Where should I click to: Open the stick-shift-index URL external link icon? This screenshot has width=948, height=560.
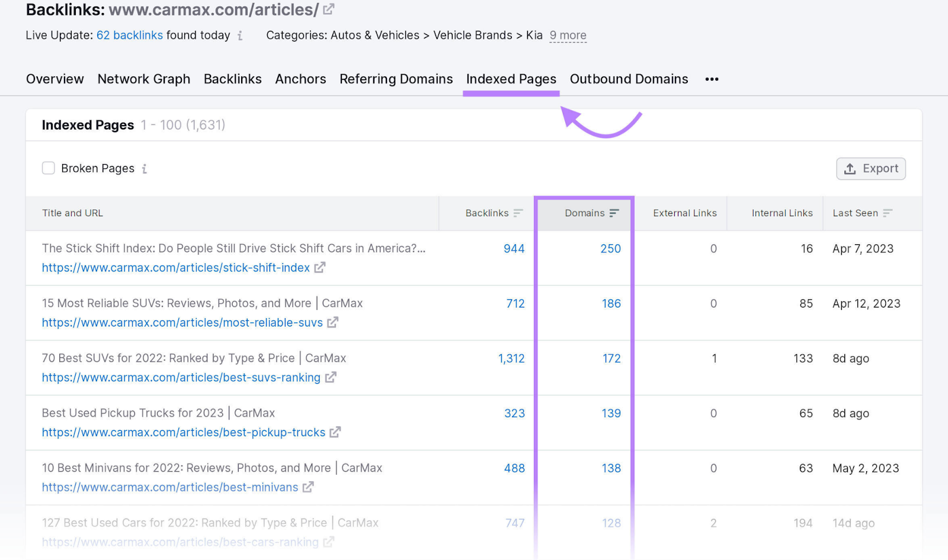pyautogui.click(x=320, y=268)
